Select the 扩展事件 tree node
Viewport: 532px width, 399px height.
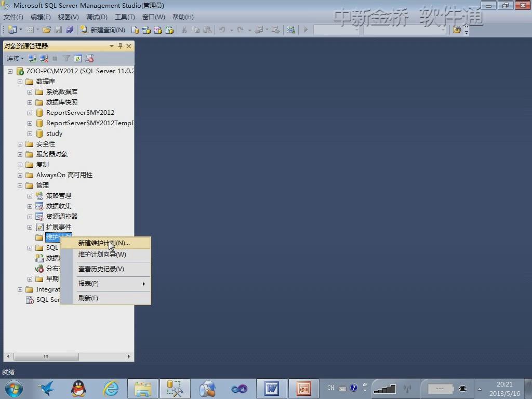(x=59, y=227)
